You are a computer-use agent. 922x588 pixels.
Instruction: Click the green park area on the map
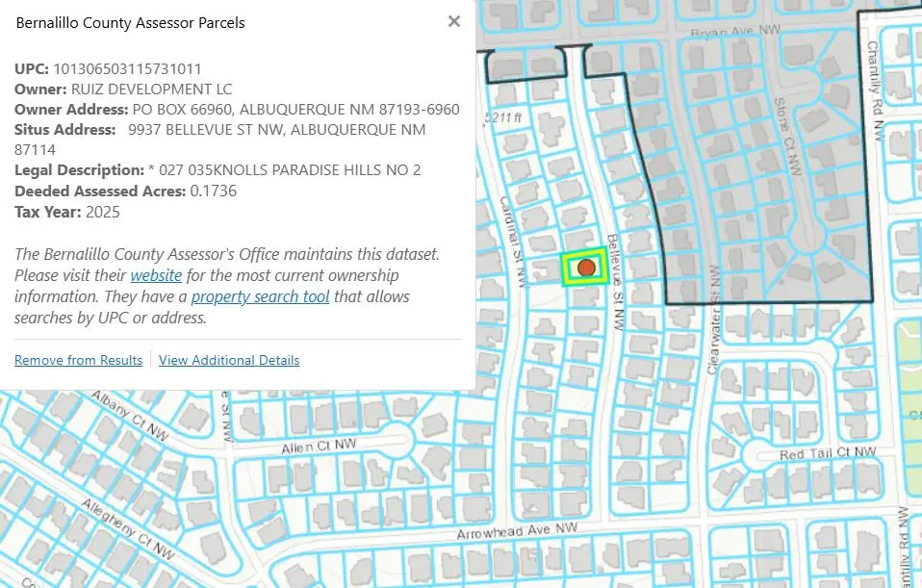[x=909, y=366]
